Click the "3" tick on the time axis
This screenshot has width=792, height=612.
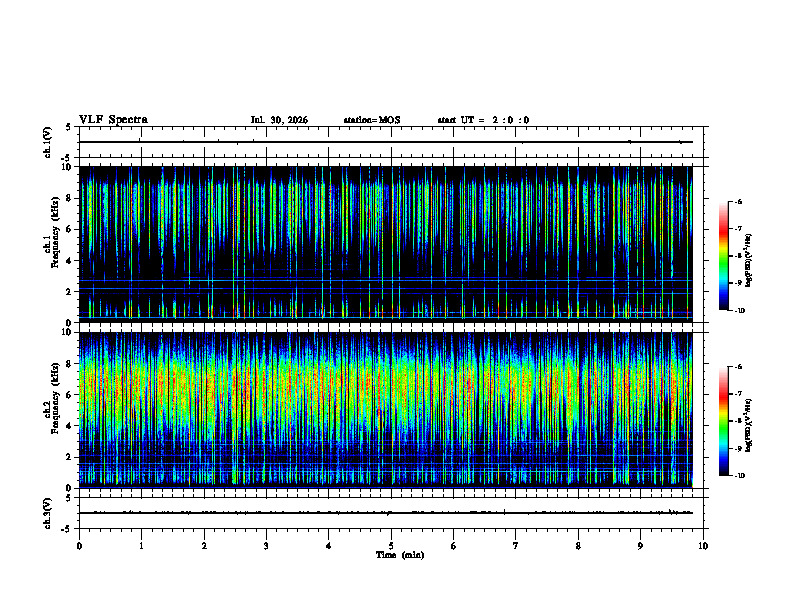266,546
